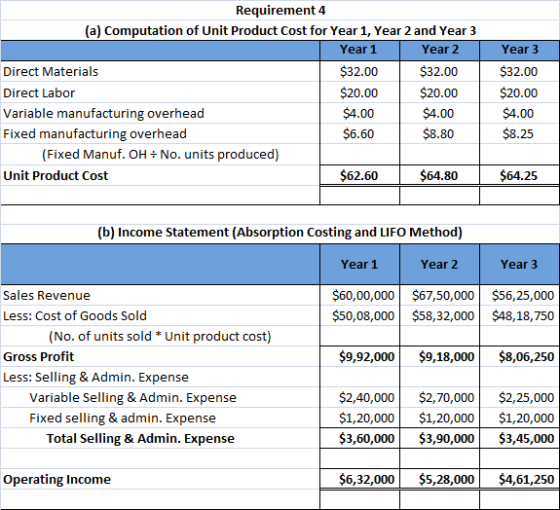Select Year 1 fixed overhead value $6.60

click(358, 134)
